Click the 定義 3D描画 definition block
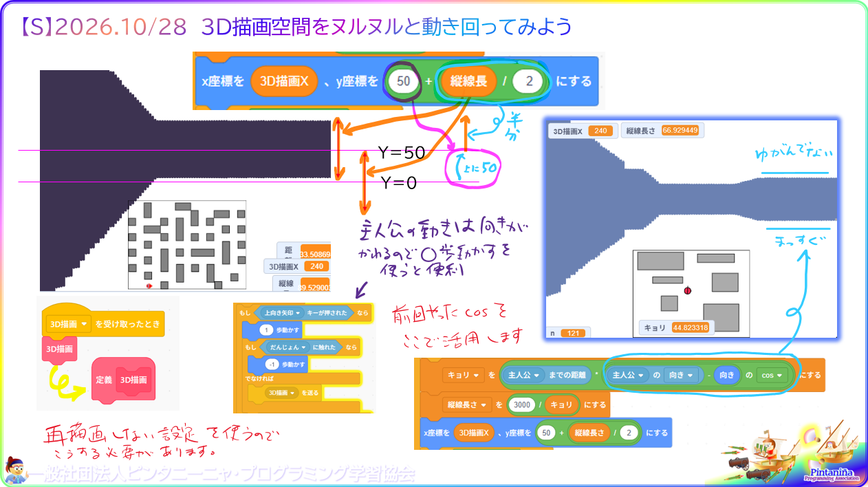This screenshot has height=487, width=868. [124, 379]
